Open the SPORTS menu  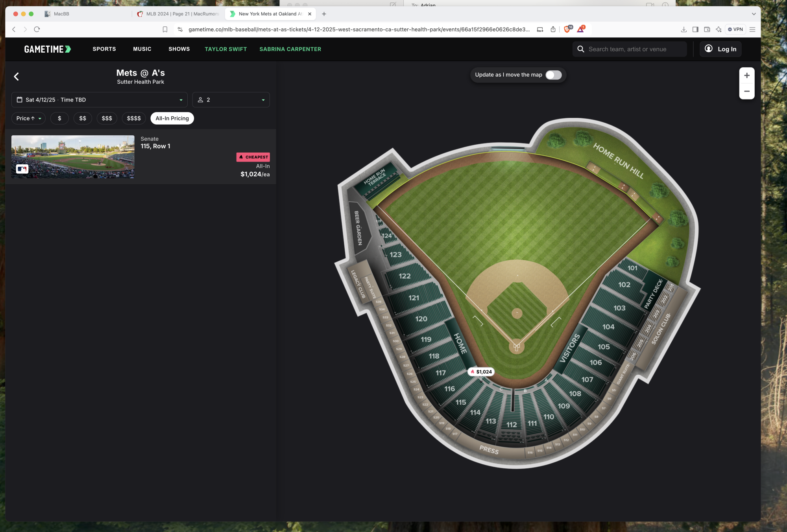point(104,49)
